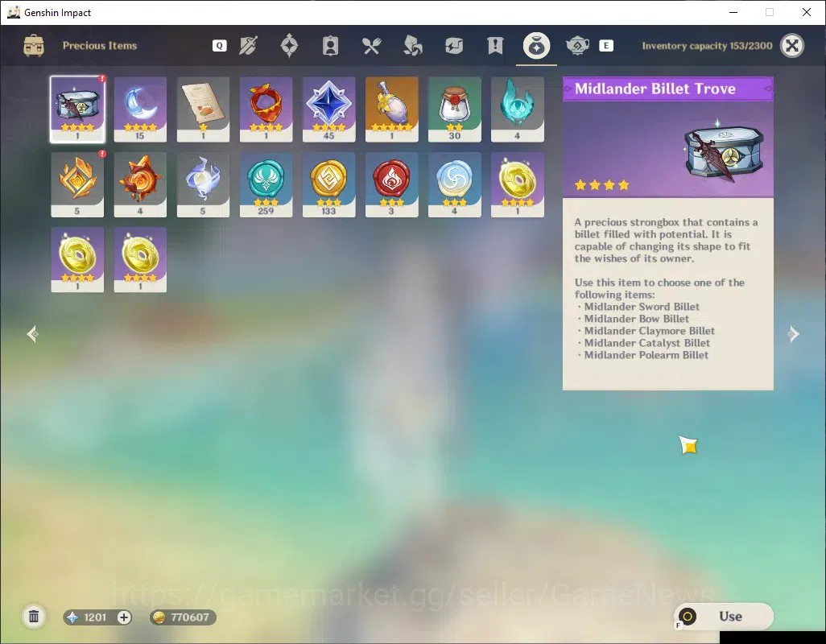
Task: Go to the previous page arrow
Action: [33, 334]
